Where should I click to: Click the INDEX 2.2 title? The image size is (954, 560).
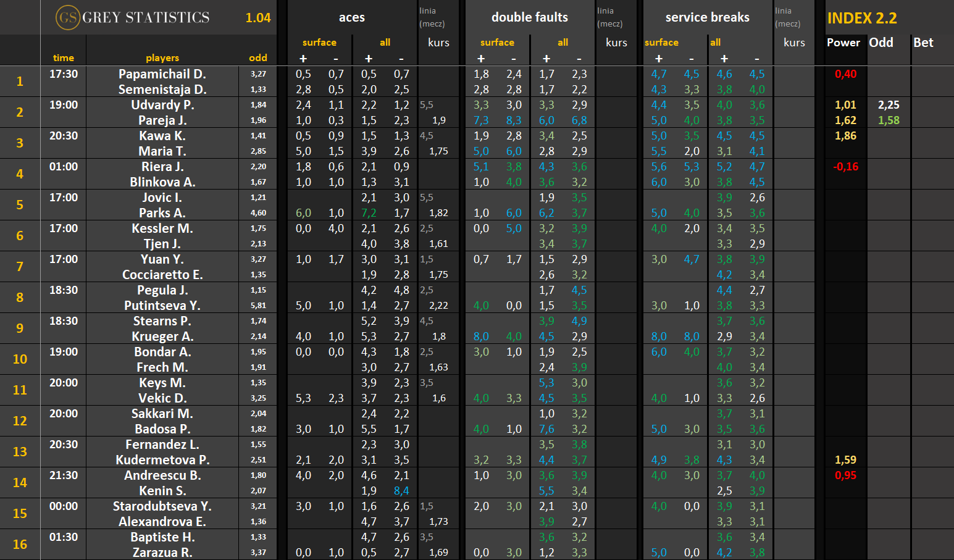862,19
